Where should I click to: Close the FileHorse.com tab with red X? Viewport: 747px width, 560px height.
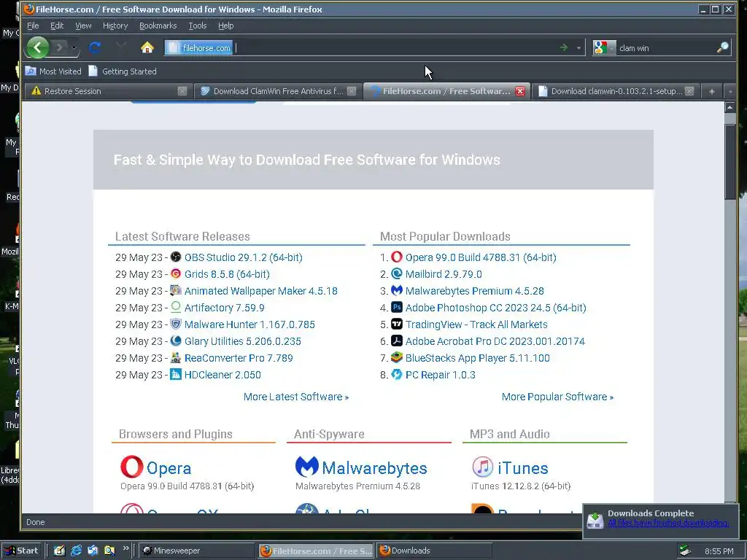520,91
